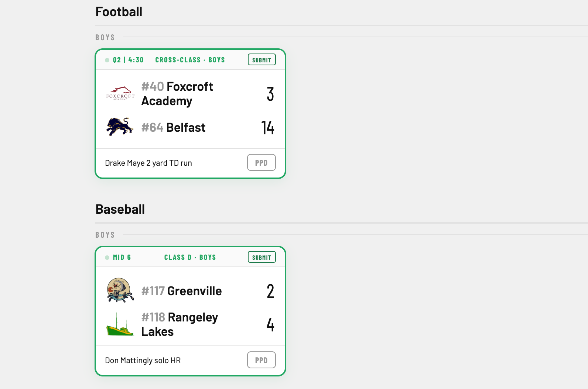Image resolution: width=588 pixels, height=389 pixels.
Task: Open the #64 Belfast team link
Action: point(173,127)
